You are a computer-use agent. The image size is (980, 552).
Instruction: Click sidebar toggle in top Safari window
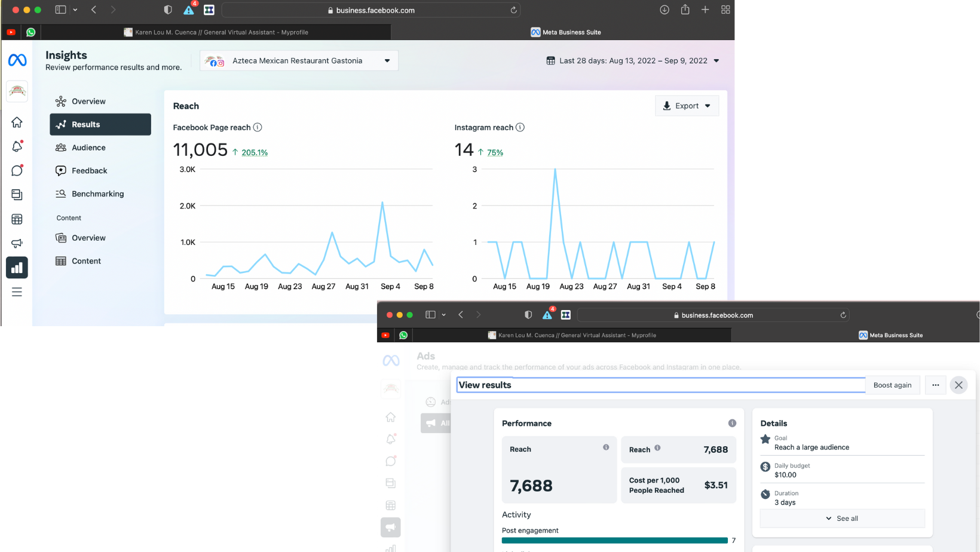[60, 10]
